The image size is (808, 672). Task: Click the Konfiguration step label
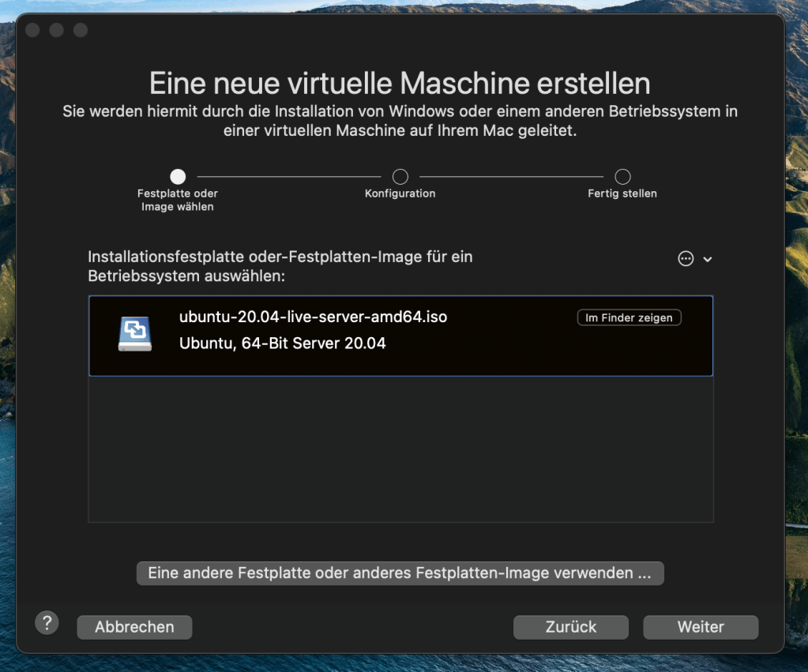tap(400, 193)
